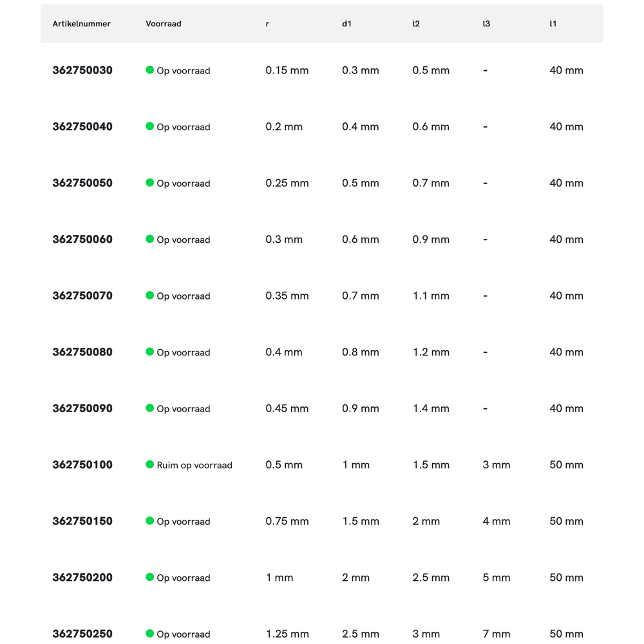The width and height of the screenshot is (644, 644).
Task: Click green availability dot for 362750070
Action: pos(150,296)
